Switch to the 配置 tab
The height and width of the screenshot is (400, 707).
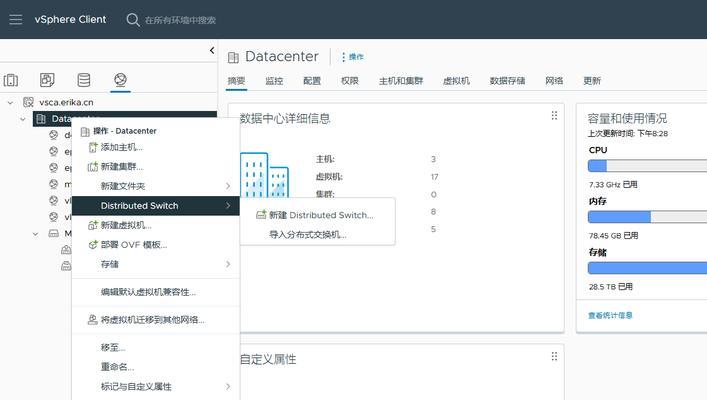(312, 81)
